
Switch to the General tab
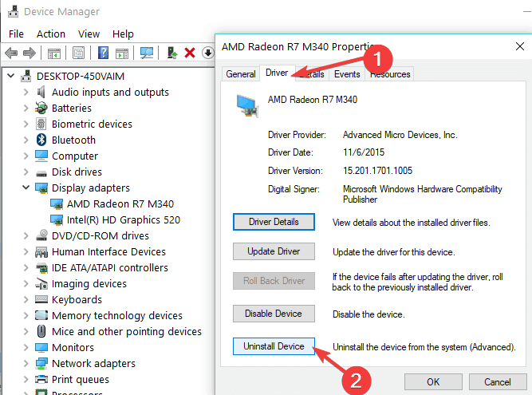tap(241, 73)
